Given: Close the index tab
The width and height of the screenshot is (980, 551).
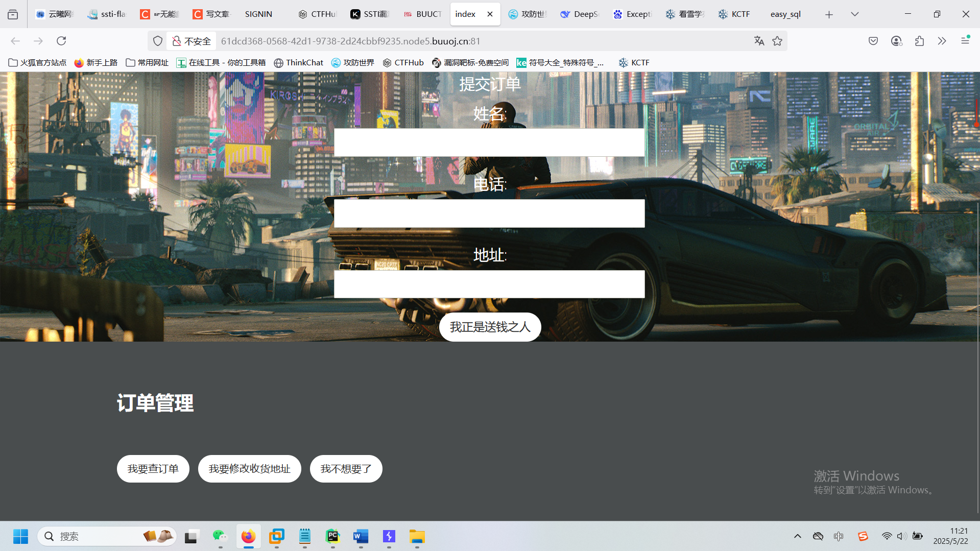Looking at the screenshot, I should tap(490, 14).
